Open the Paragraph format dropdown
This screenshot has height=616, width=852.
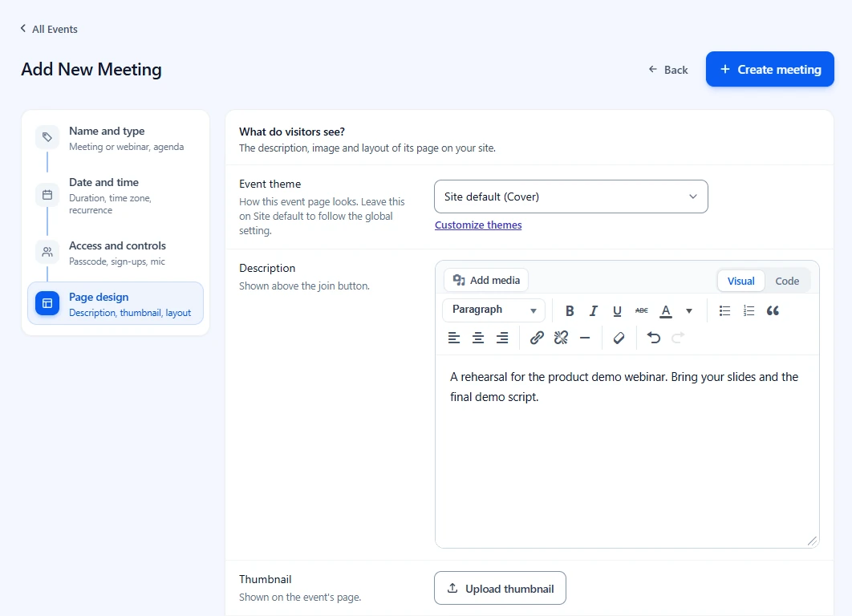(494, 310)
